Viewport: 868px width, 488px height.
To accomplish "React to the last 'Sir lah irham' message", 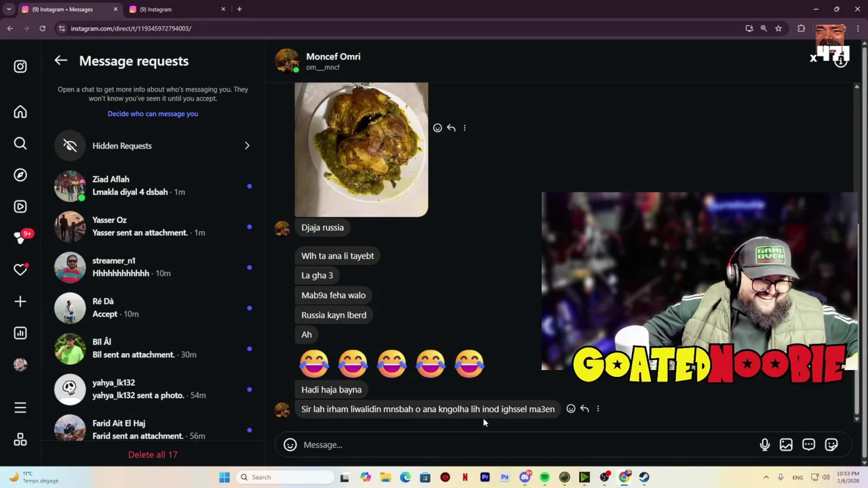I will tap(571, 409).
